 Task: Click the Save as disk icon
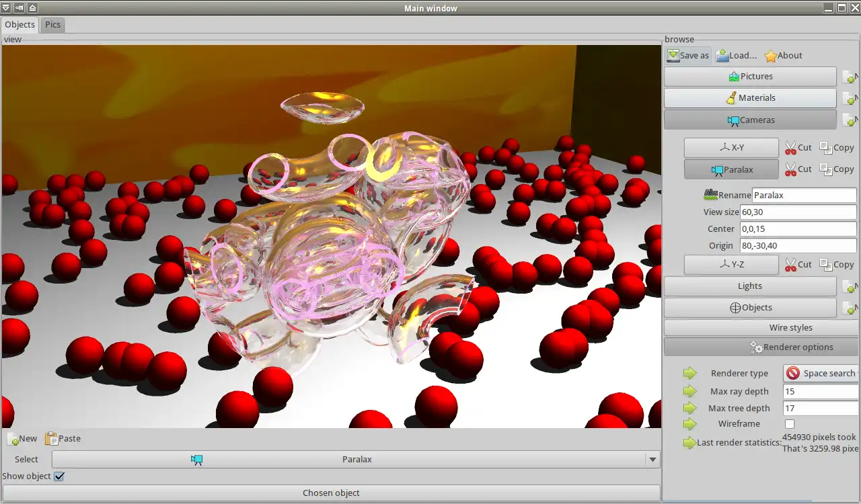click(673, 56)
